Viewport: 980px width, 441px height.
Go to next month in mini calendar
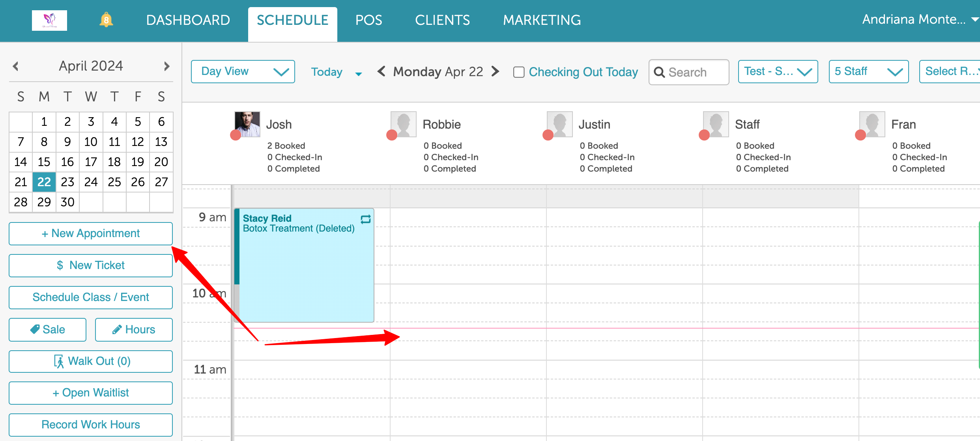(x=166, y=66)
